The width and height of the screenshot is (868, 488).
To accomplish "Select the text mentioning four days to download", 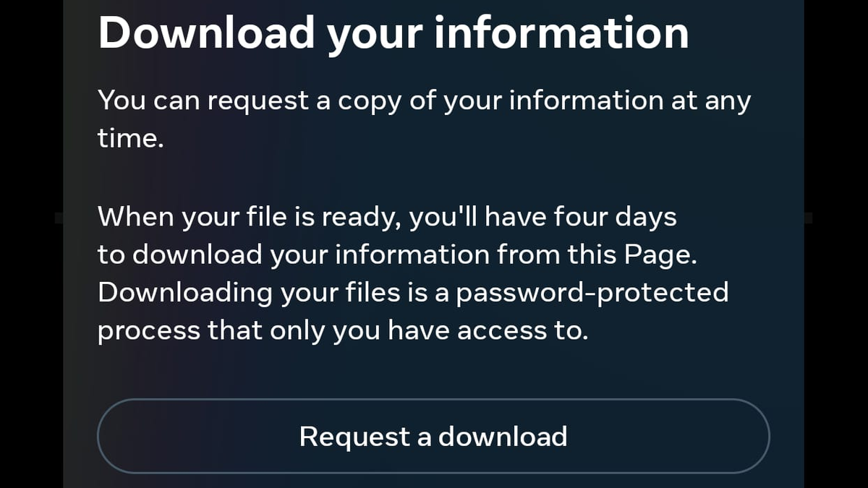I will click(x=387, y=216).
